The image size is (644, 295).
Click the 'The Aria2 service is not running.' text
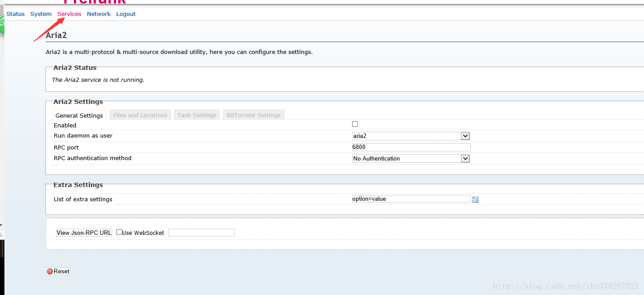pyautogui.click(x=98, y=80)
